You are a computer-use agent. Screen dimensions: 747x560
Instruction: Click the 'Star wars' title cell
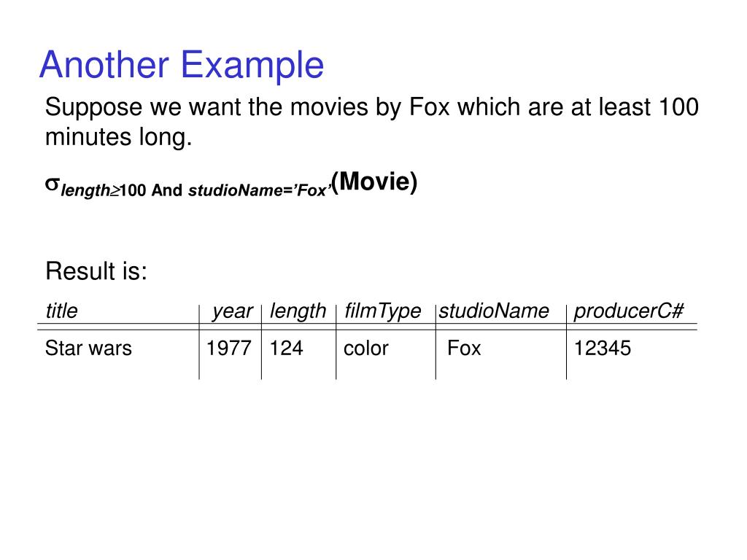tap(88, 348)
